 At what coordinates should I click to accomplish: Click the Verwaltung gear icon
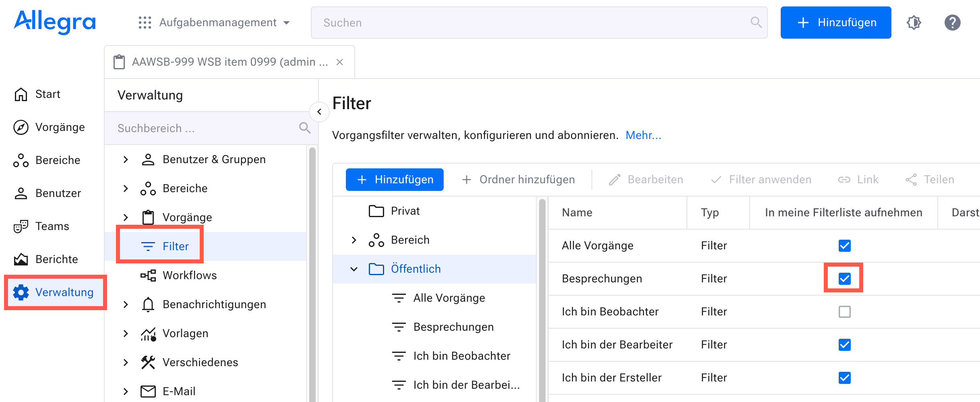click(x=21, y=292)
